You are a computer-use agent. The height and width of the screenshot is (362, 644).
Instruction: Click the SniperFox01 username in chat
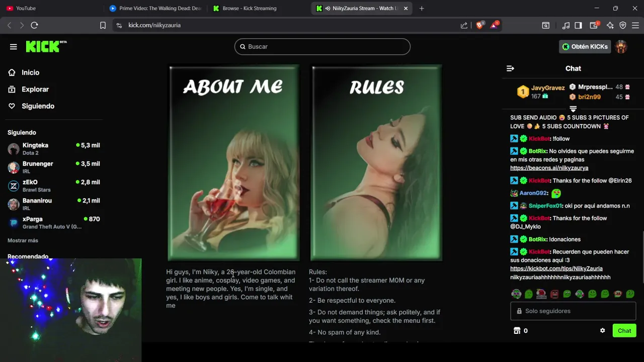pos(544,206)
